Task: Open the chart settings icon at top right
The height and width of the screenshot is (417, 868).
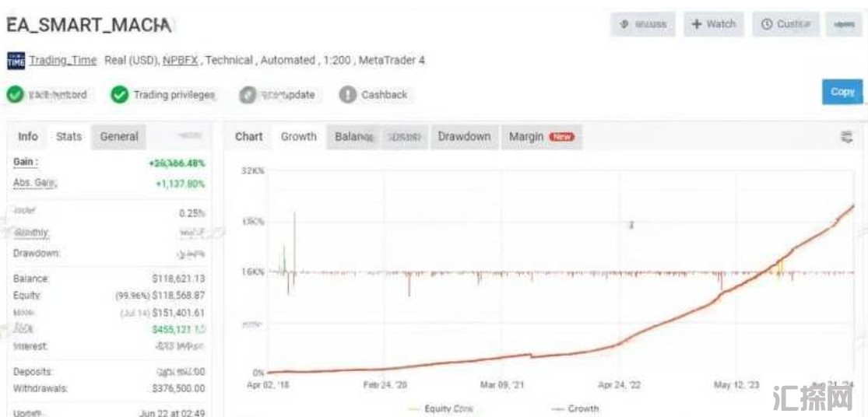Action: [x=846, y=137]
